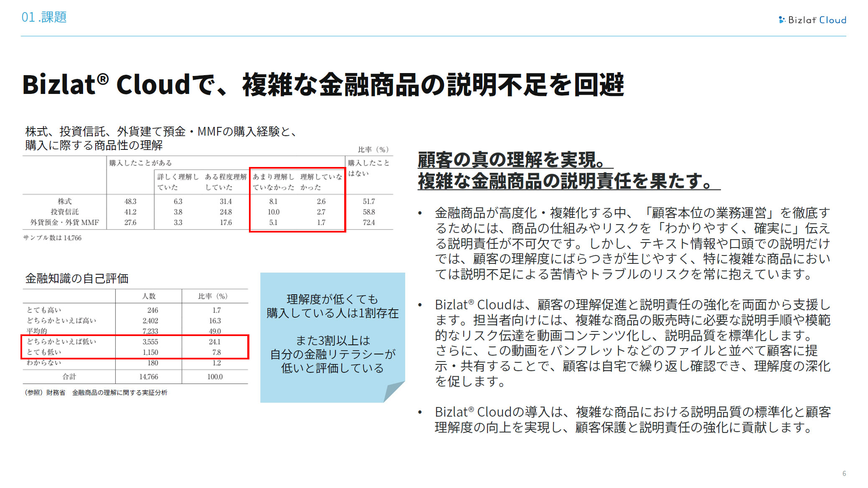The width and height of the screenshot is (868, 488).
Task: Click the second bullet starting Bizlat Cloudは
Action: click(x=632, y=343)
